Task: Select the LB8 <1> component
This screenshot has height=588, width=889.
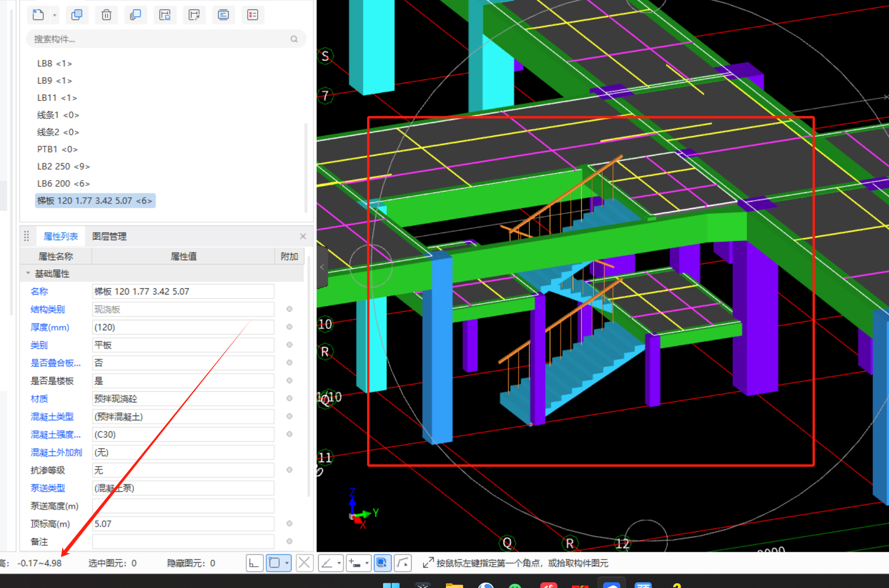Action: [x=54, y=63]
